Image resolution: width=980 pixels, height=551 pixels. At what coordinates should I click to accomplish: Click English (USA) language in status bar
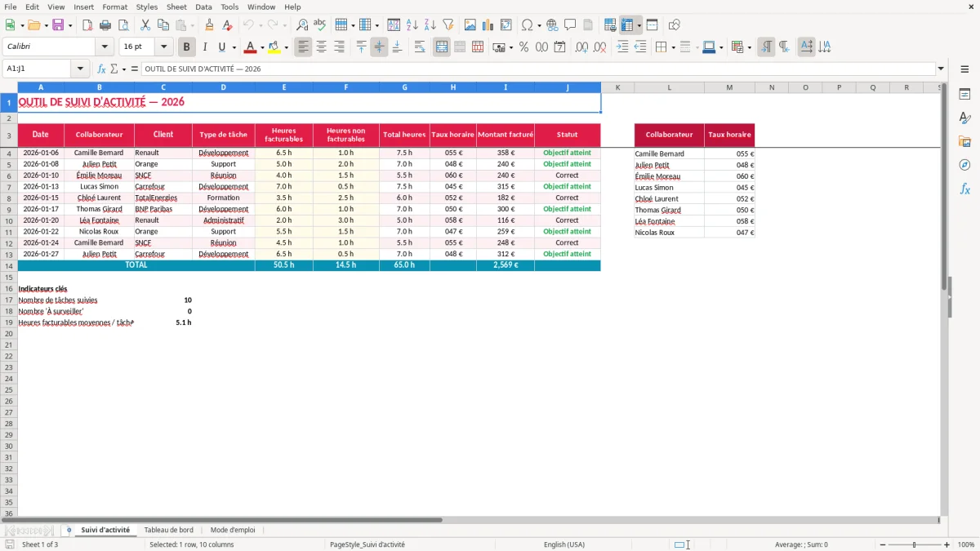pyautogui.click(x=564, y=544)
